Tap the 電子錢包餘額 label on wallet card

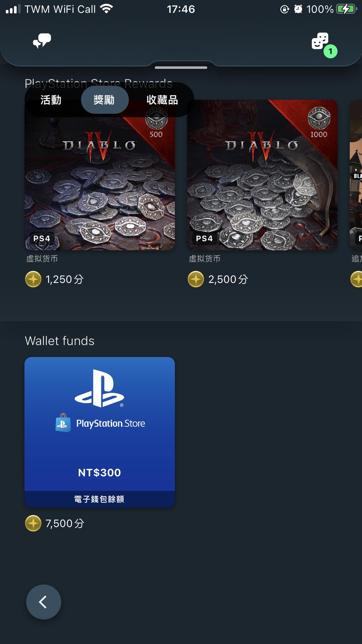point(99,499)
